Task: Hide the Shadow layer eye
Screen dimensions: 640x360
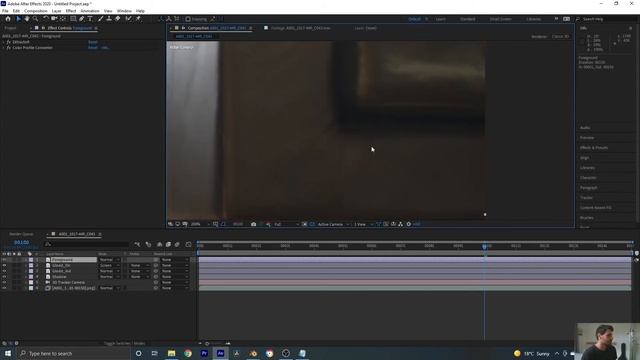Action: (4, 277)
